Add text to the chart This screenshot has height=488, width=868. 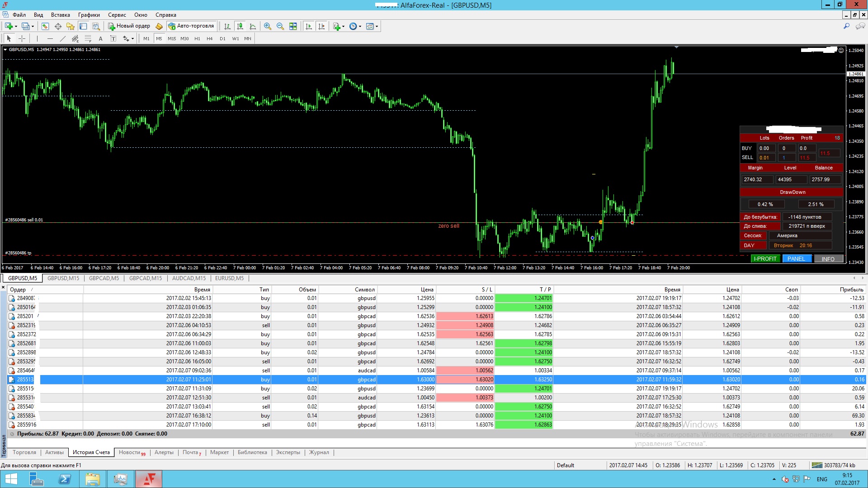click(x=100, y=38)
